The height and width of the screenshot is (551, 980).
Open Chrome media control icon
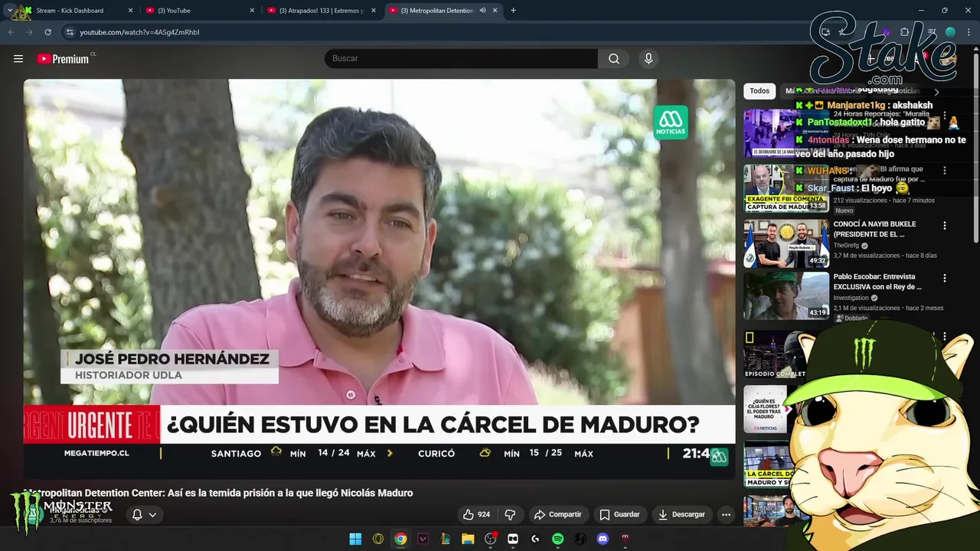[932, 32]
